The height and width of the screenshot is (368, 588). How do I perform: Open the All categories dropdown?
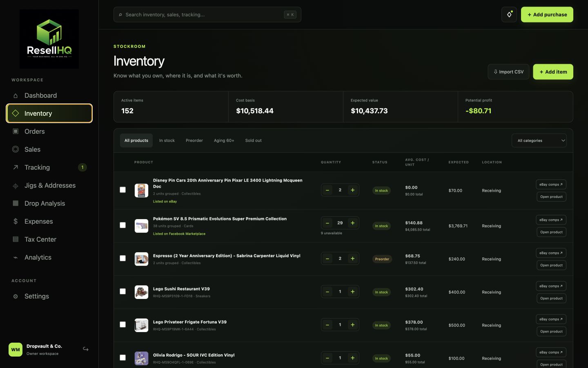click(x=539, y=141)
